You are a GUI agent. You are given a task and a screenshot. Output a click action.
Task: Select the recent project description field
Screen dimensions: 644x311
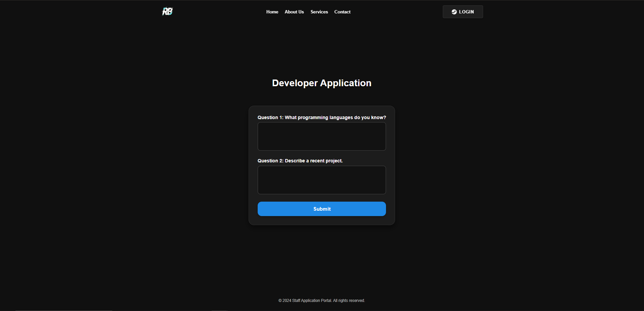[x=321, y=180]
